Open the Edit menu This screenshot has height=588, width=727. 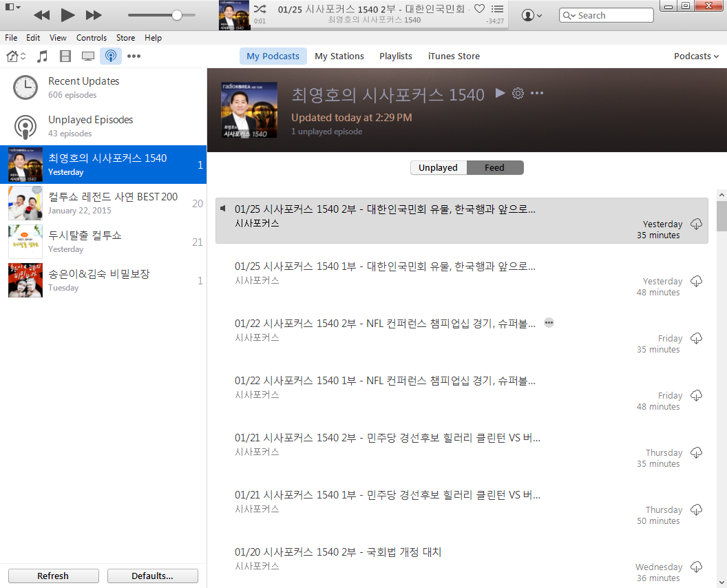click(x=33, y=38)
